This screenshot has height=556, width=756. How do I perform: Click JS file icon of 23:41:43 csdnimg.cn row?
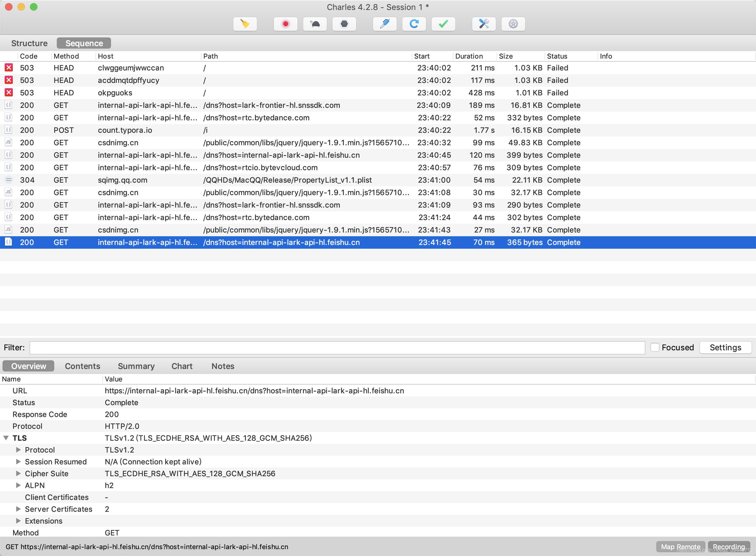pos(8,229)
